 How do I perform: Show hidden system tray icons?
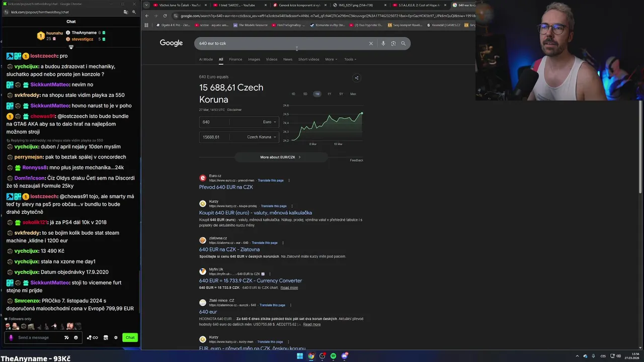pos(577,356)
